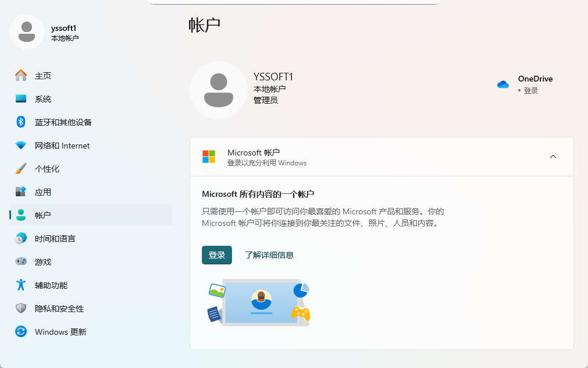Click the 应用 apps icon
This screenshot has height=368, width=588.
coord(21,192)
